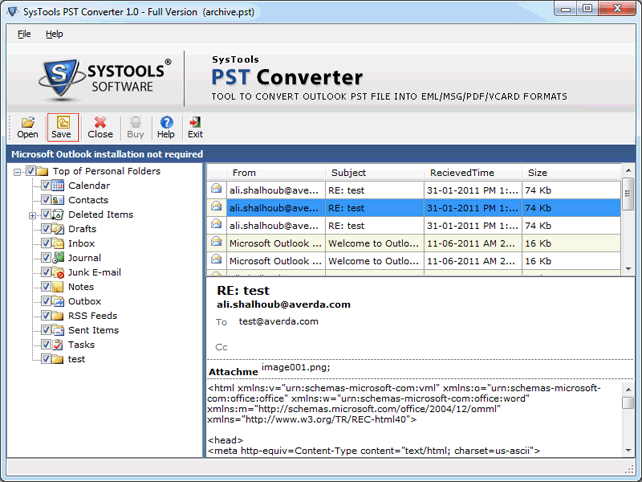The height and width of the screenshot is (482, 642).
Task: Click the Tasks folder icon
Action: 58,344
